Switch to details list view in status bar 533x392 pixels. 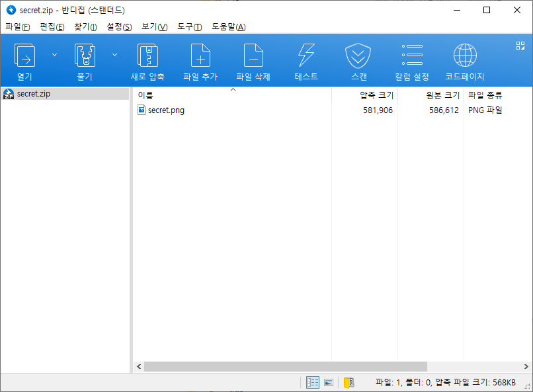(312, 382)
